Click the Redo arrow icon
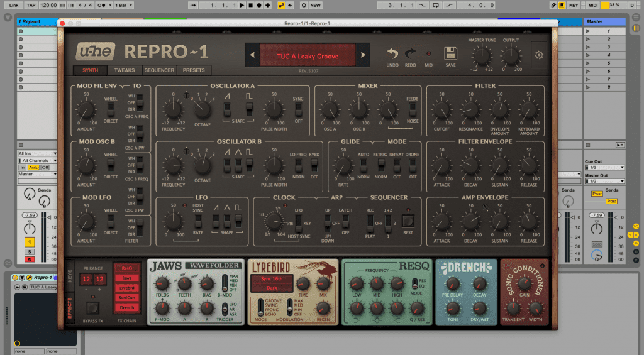 pos(411,54)
